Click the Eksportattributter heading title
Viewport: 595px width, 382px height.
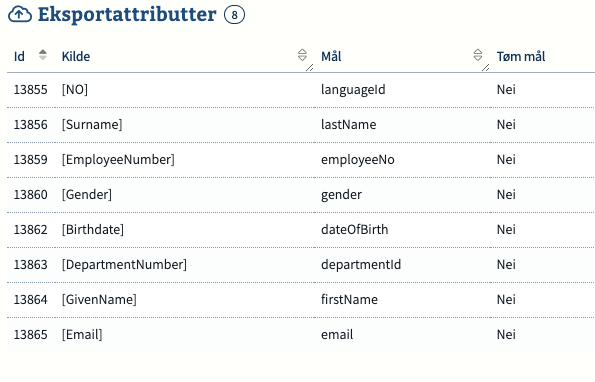(127, 14)
